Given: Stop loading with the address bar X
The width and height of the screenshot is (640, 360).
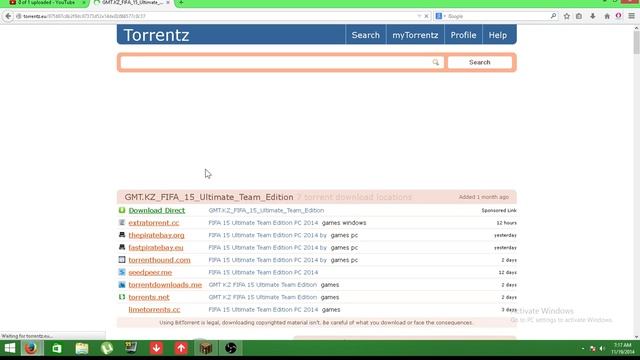Looking at the screenshot, I should pyautogui.click(x=426, y=16).
